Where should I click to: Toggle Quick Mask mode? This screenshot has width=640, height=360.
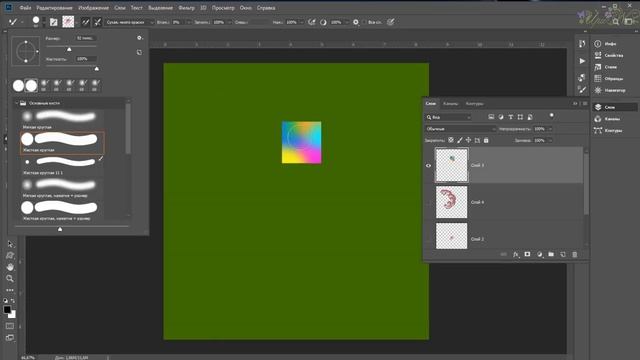coord(10,326)
